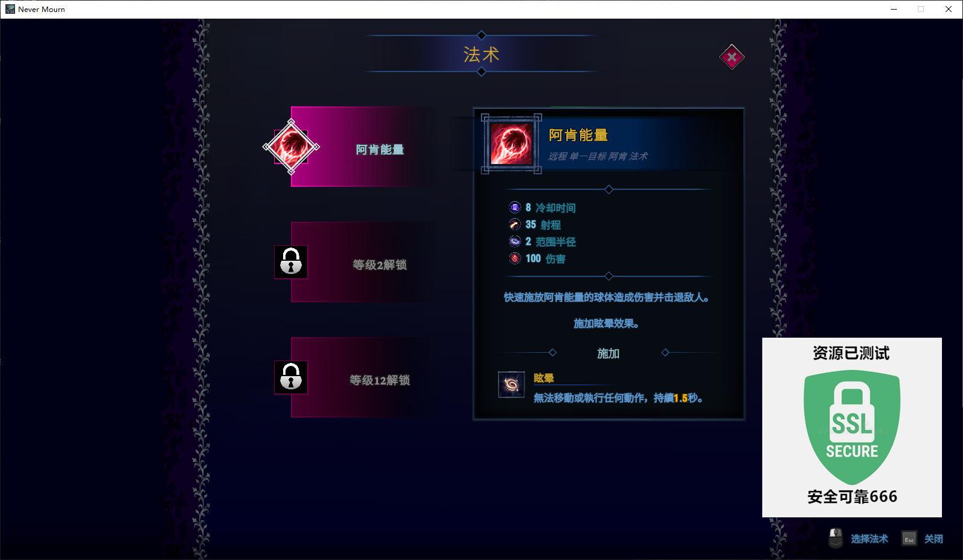Click the range 射程 stat icon
Screen dimensions: 963x560
click(515, 224)
